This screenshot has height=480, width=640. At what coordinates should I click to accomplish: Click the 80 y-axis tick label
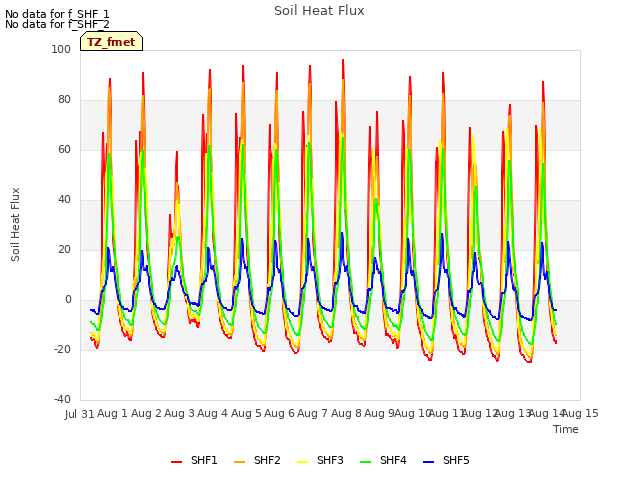click(64, 100)
